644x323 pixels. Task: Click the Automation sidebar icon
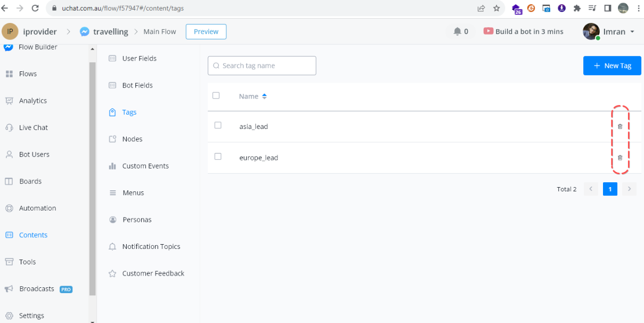coord(9,208)
